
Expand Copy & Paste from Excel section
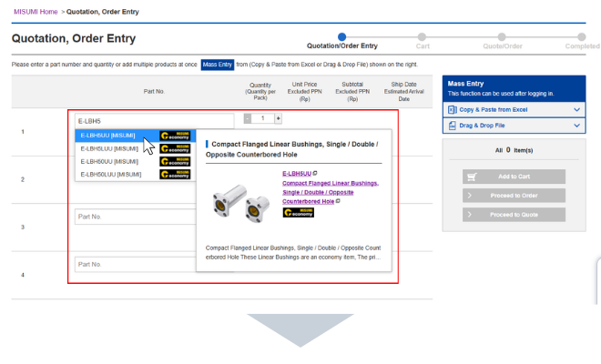point(514,109)
